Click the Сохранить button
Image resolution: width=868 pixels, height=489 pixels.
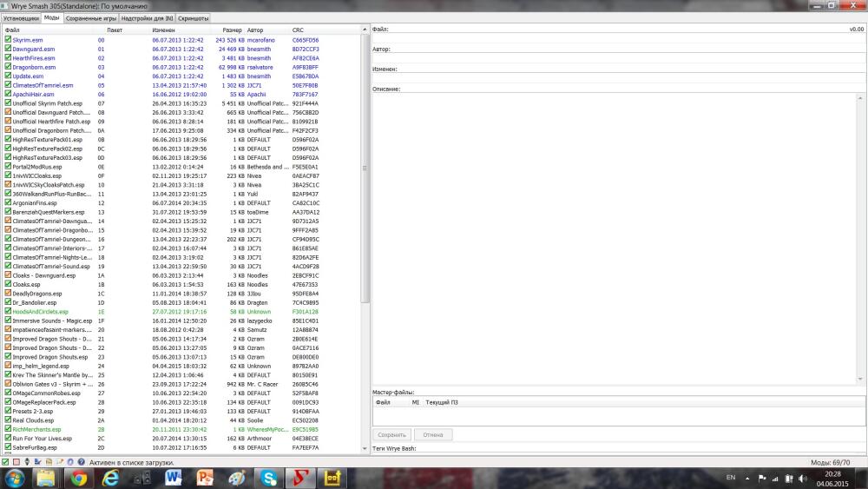click(x=392, y=435)
